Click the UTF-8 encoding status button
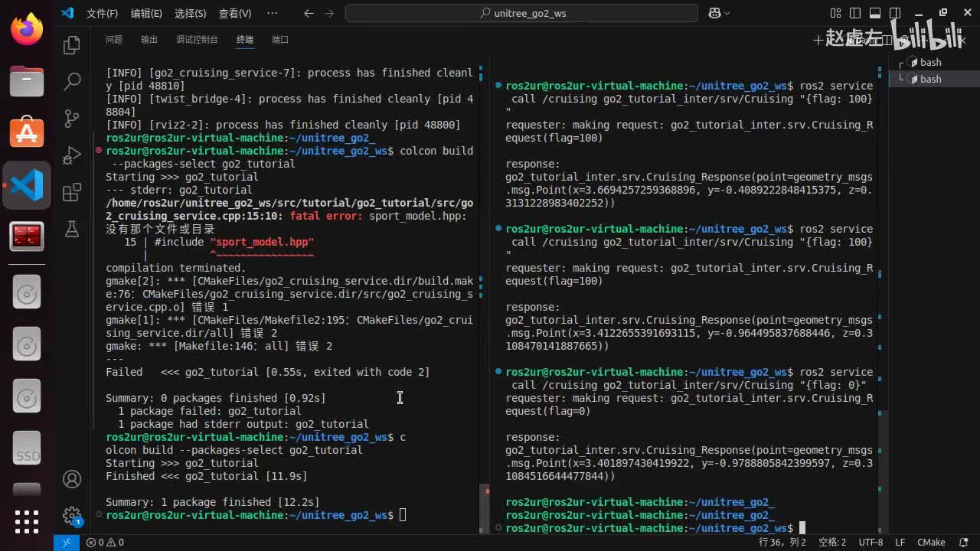 click(x=871, y=542)
